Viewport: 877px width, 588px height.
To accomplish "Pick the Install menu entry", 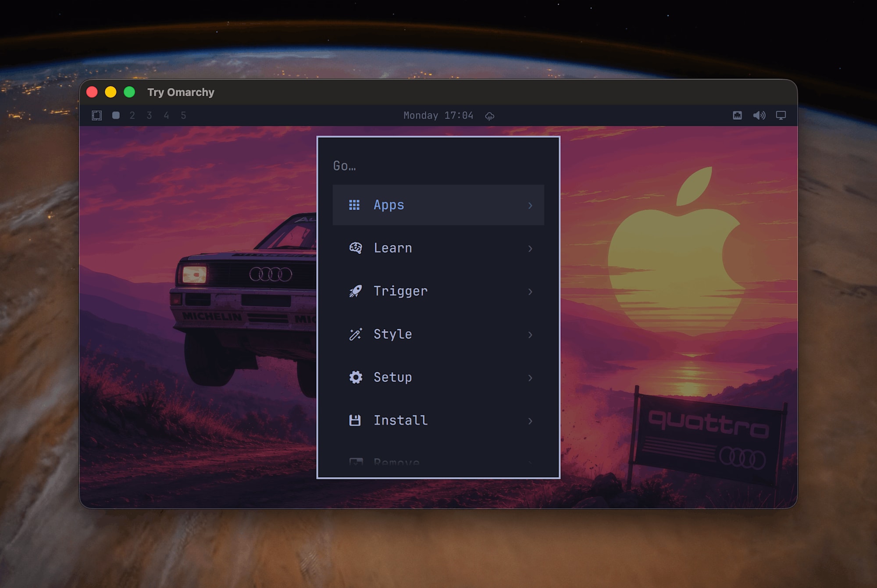I will pos(438,421).
